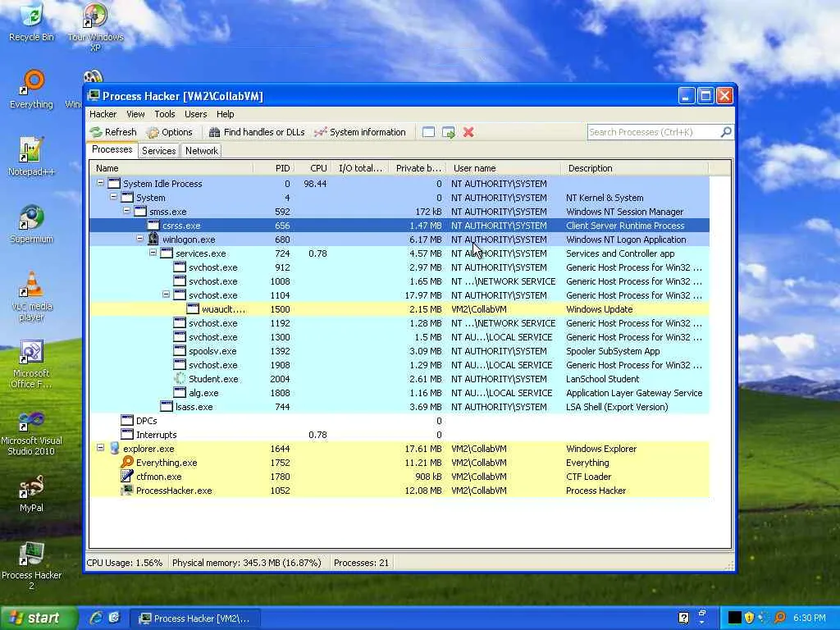
Task: Open the Options toolbar button
Action: click(170, 132)
